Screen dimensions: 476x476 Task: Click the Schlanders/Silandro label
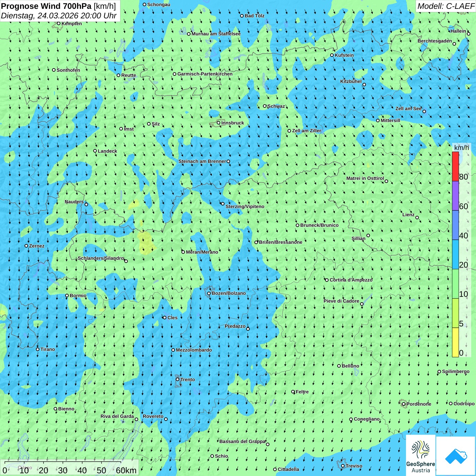[101, 258]
